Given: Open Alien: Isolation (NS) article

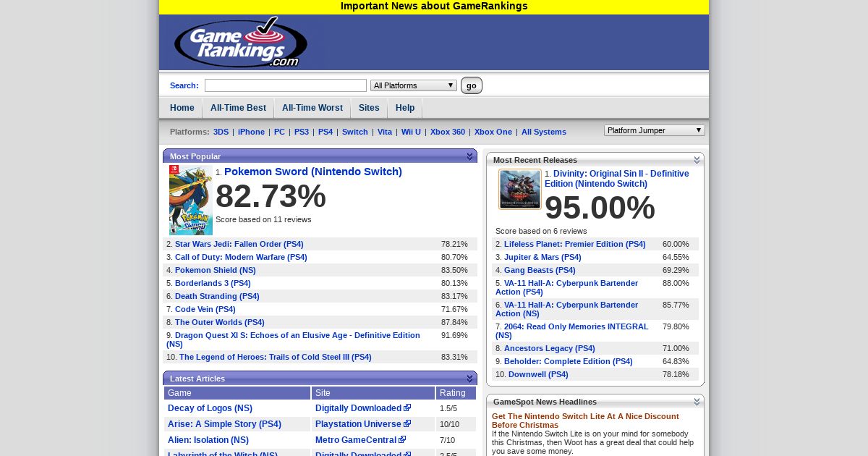Looking at the screenshot, I should tap(208, 440).
